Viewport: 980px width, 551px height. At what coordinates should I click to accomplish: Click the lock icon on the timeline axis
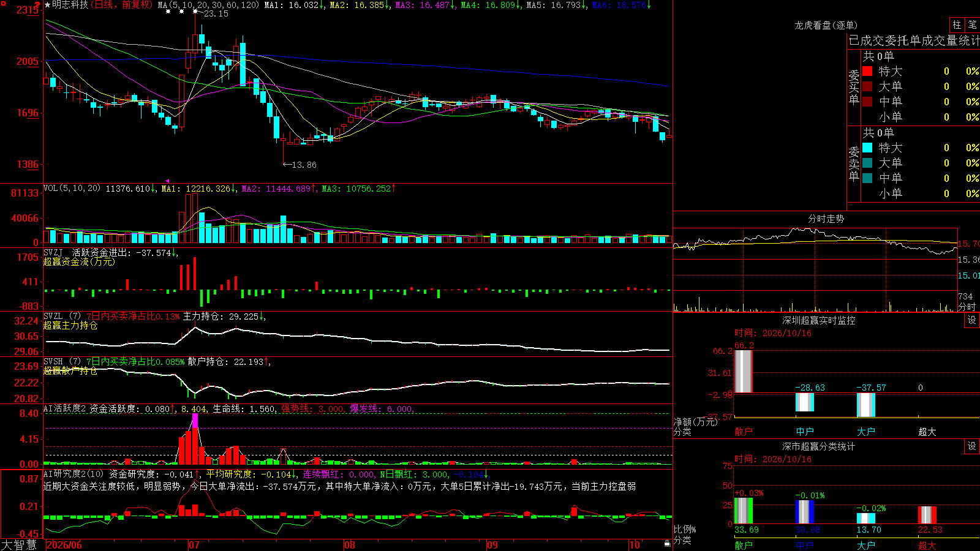coord(668,543)
